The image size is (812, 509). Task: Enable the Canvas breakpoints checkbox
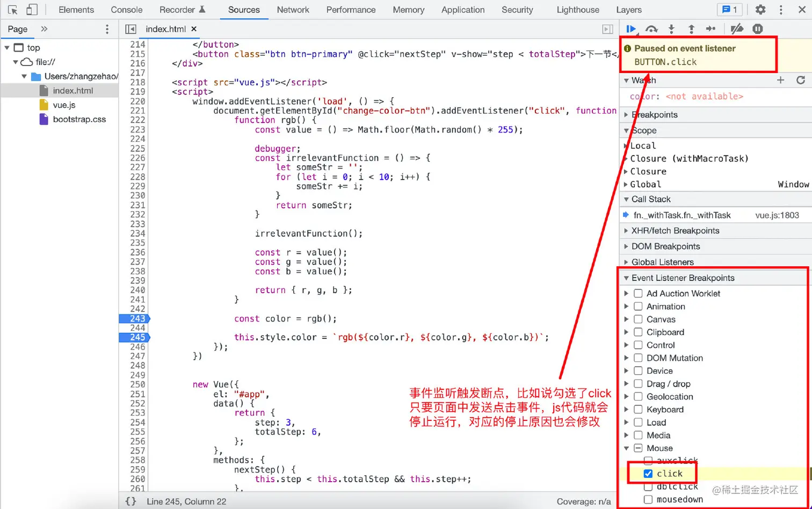(638, 319)
